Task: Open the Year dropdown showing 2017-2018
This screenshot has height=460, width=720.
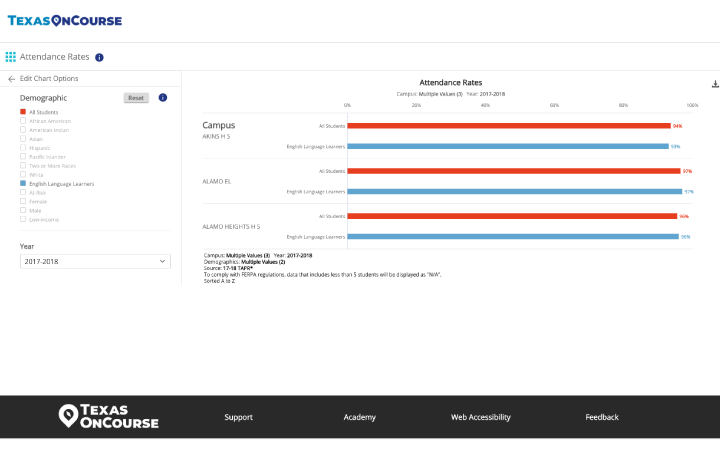Action: 95,261
